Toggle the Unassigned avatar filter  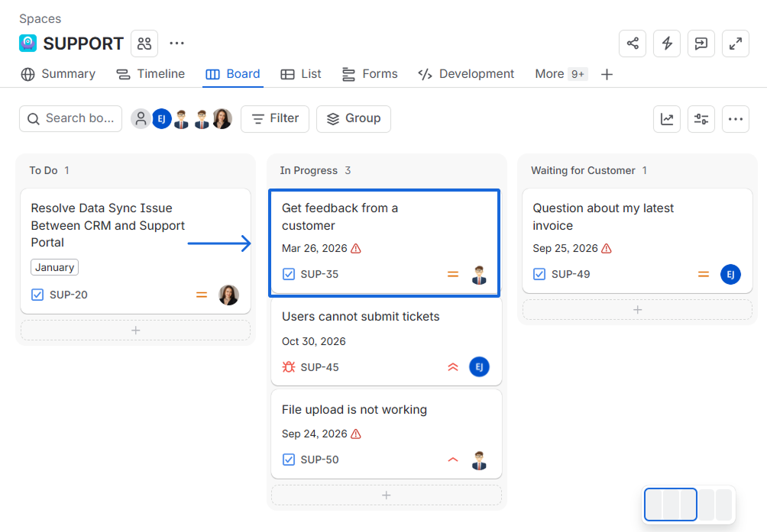click(141, 119)
